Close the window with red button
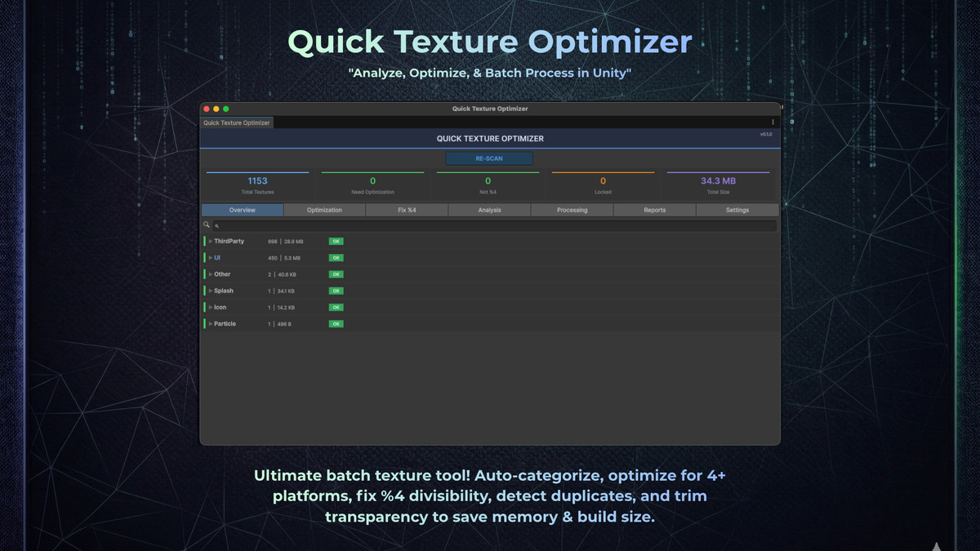This screenshot has width=980, height=551. point(207,109)
